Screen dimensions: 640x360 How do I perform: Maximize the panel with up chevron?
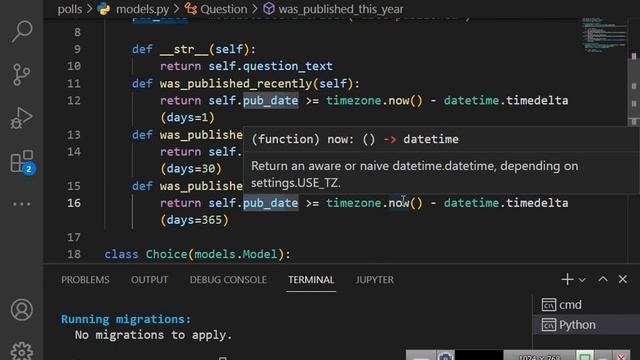click(x=602, y=280)
